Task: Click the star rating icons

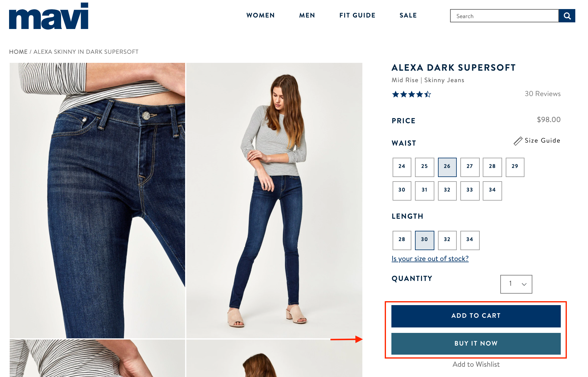Action: click(411, 94)
